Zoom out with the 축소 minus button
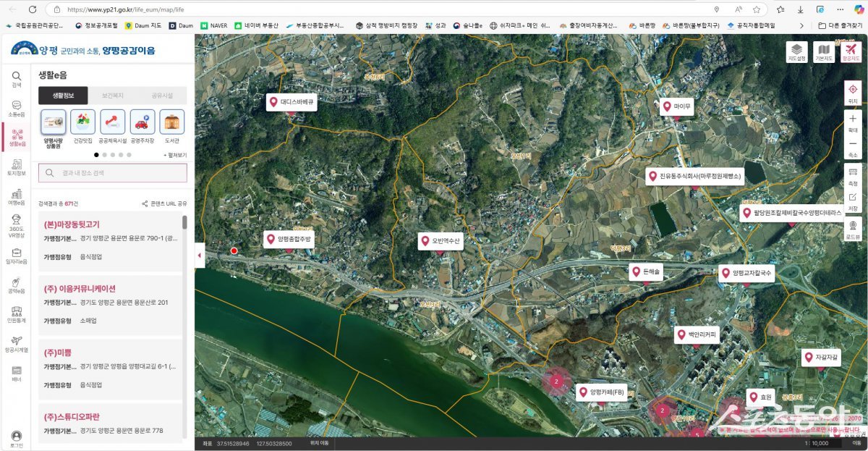 click(x=852, y=147)
